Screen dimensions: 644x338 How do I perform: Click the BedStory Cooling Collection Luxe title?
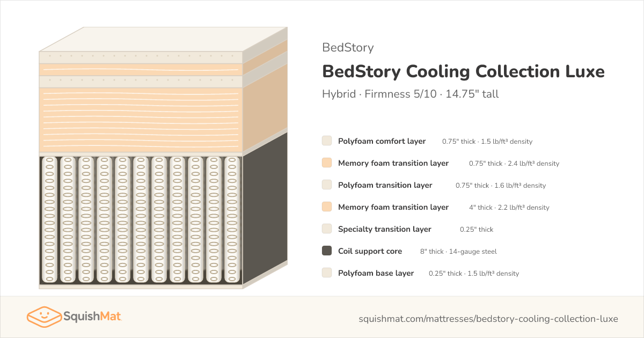coord(463,71)
